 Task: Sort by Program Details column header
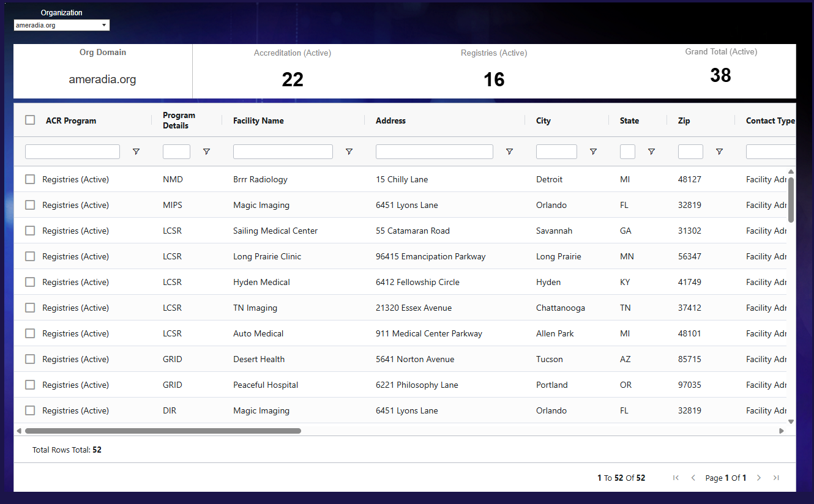tap(179, 120)
